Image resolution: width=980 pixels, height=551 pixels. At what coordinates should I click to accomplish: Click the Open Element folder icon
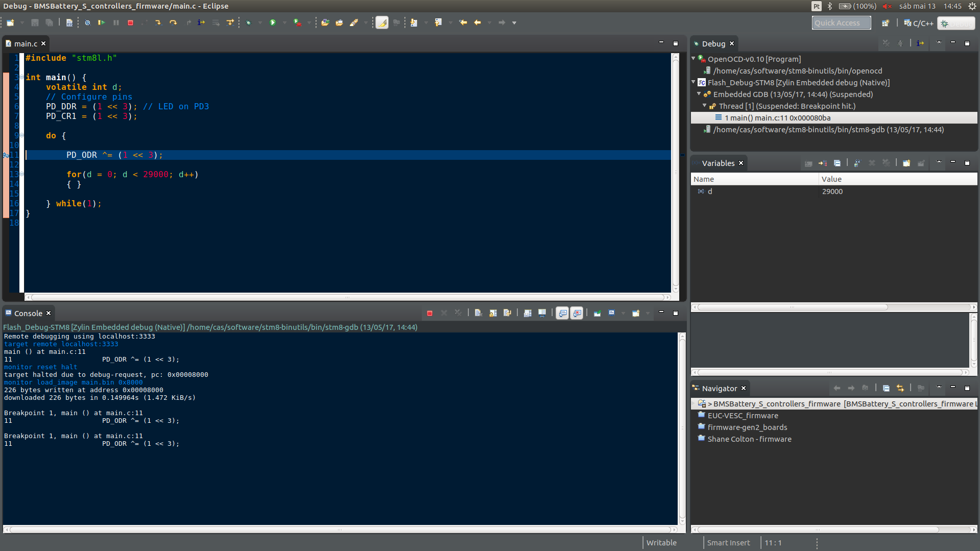point(325,22)
